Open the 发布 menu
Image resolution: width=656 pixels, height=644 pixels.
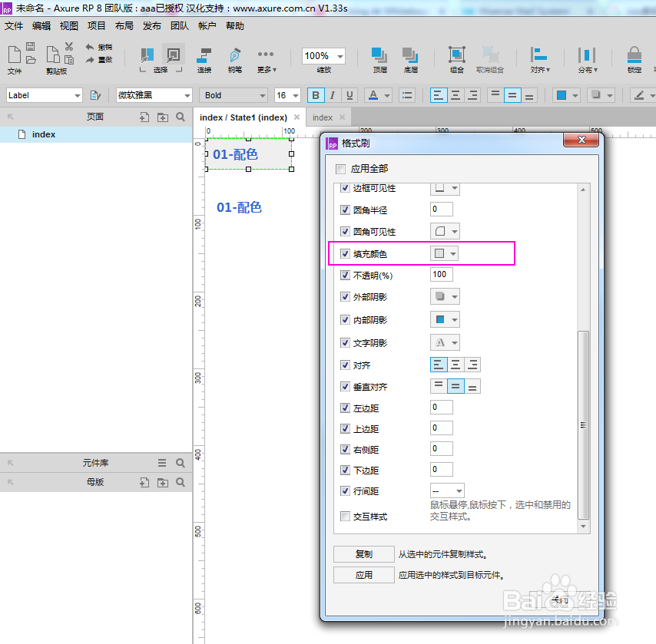pos(152,26)
